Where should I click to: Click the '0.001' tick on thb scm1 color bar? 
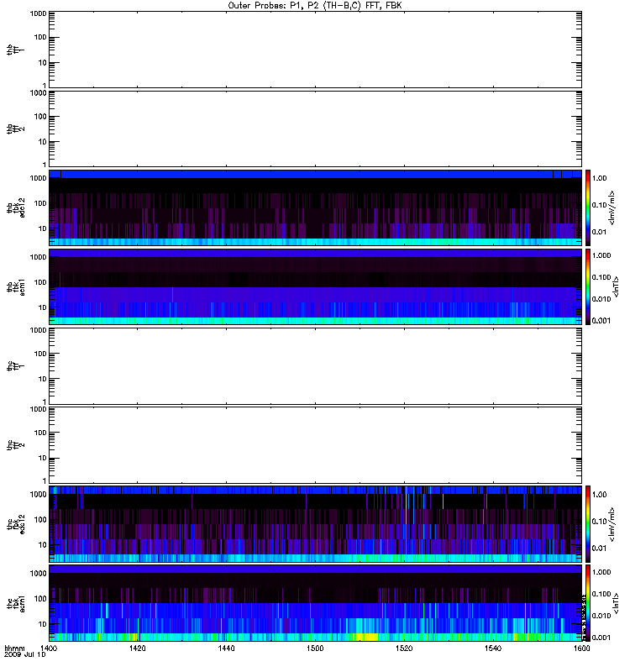601,321
